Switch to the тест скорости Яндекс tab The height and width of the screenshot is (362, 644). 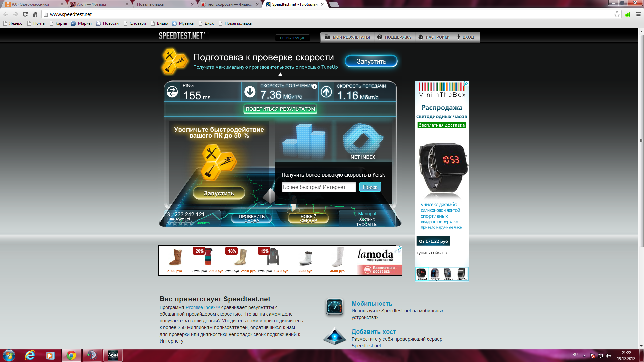(x=229, y=4)
